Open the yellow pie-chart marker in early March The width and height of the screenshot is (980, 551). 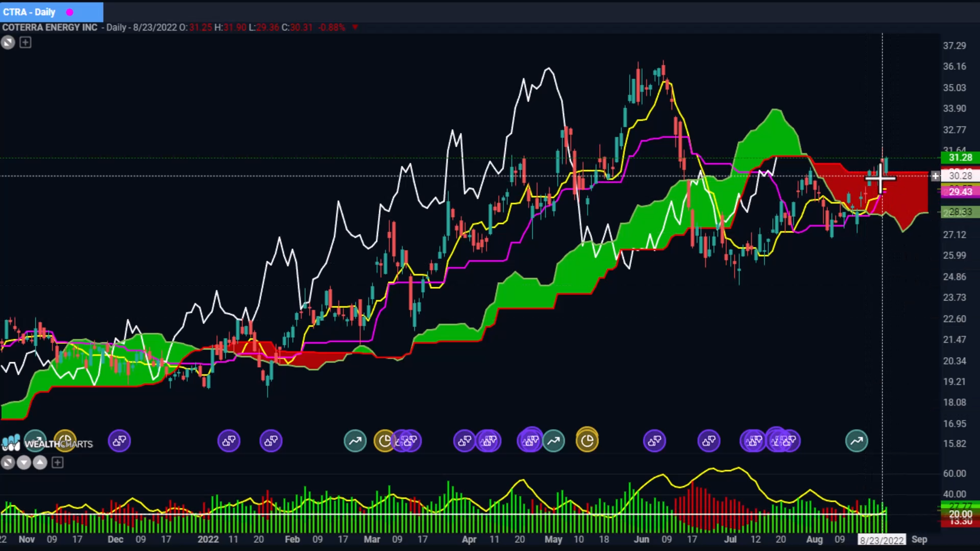click(x=384, y=441)
